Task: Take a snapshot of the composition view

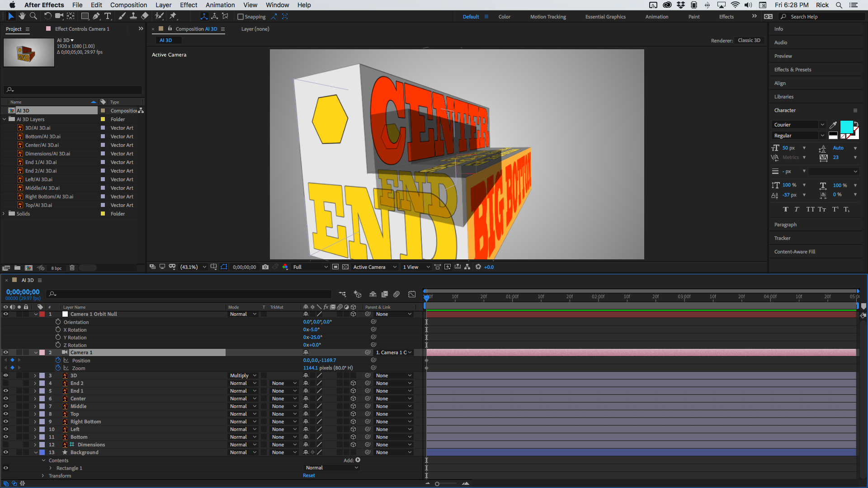Action: point(265,267)
